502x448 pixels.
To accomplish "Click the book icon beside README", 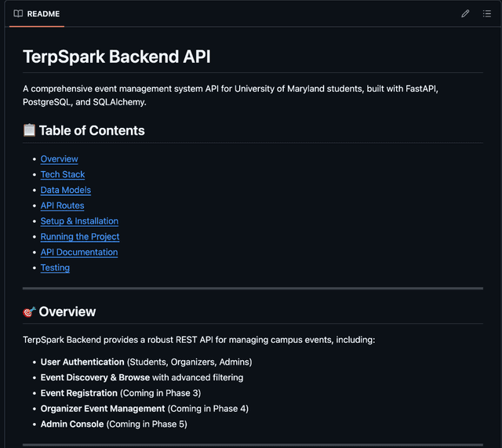I will click(x=18, y=13).
